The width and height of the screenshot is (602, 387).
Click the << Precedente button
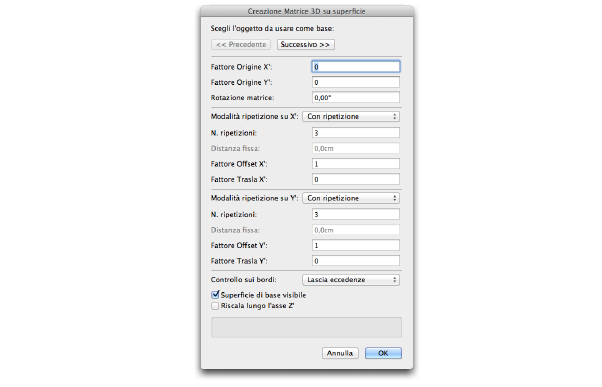[241, 45]
